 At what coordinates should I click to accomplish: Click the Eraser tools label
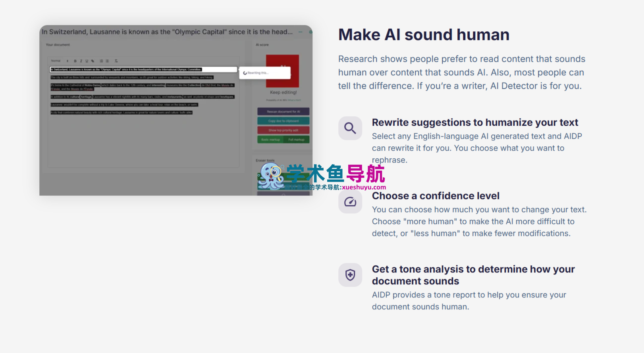(x=265, y=160)
